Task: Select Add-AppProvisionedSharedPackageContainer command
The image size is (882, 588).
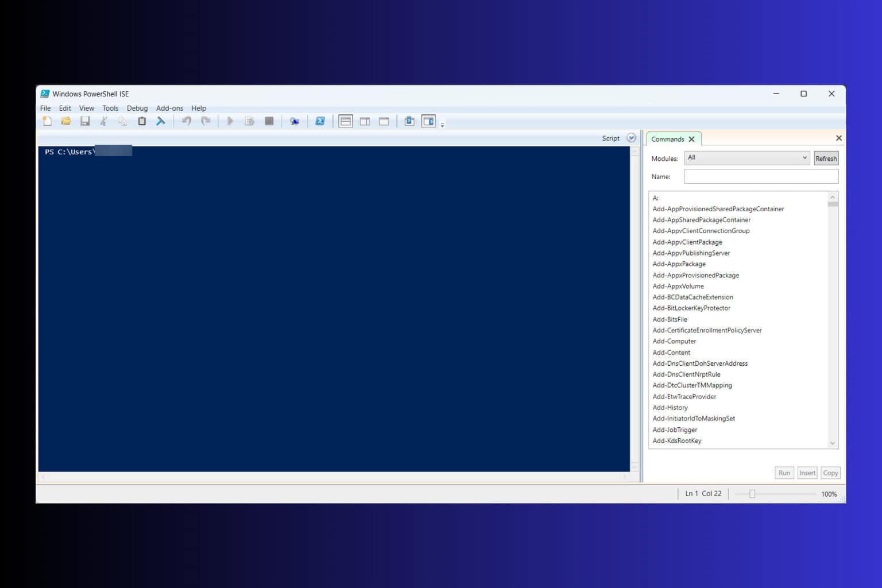Action: tap(718, 209)
